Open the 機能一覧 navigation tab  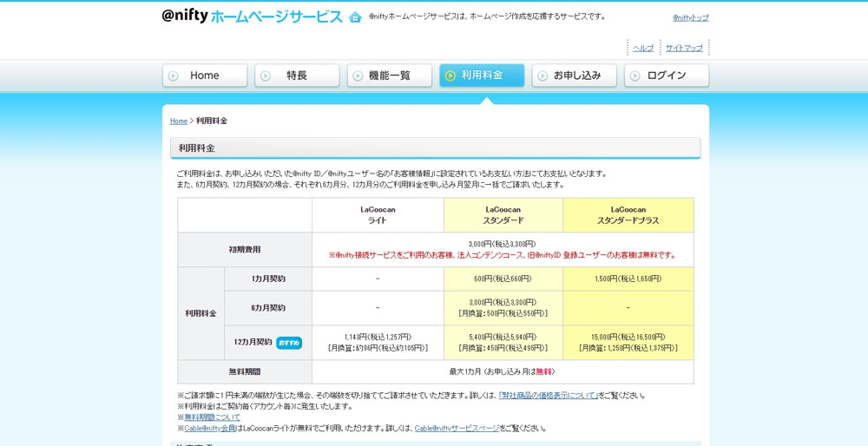point(390,75)
